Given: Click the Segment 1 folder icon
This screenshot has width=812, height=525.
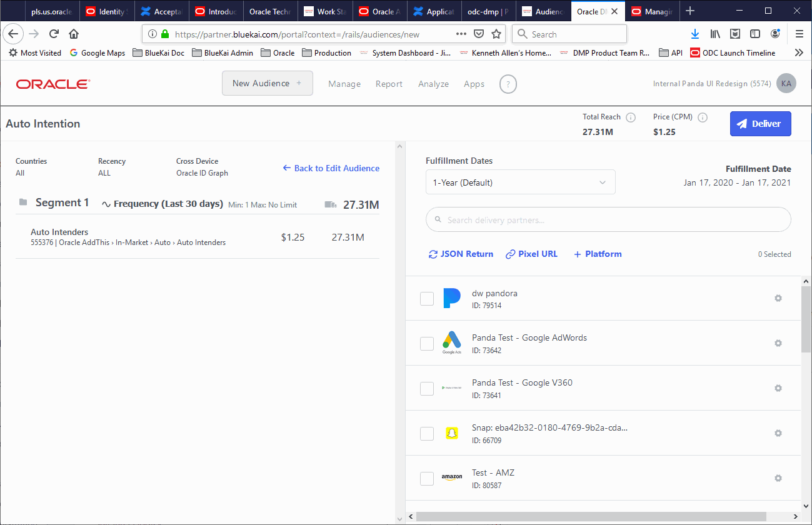Looking at the screenshot, I should (23, 202).
